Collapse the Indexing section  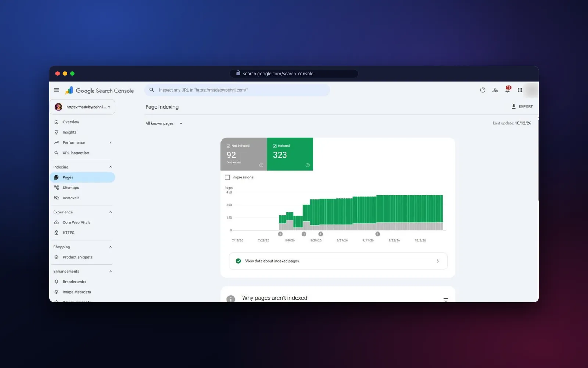110,167
